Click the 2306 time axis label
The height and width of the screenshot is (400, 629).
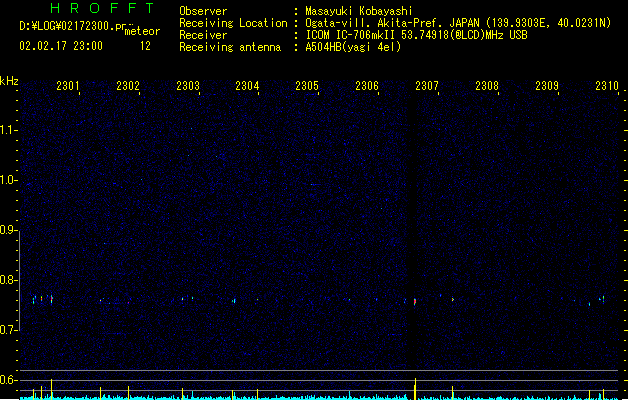[x=367, y=86]
